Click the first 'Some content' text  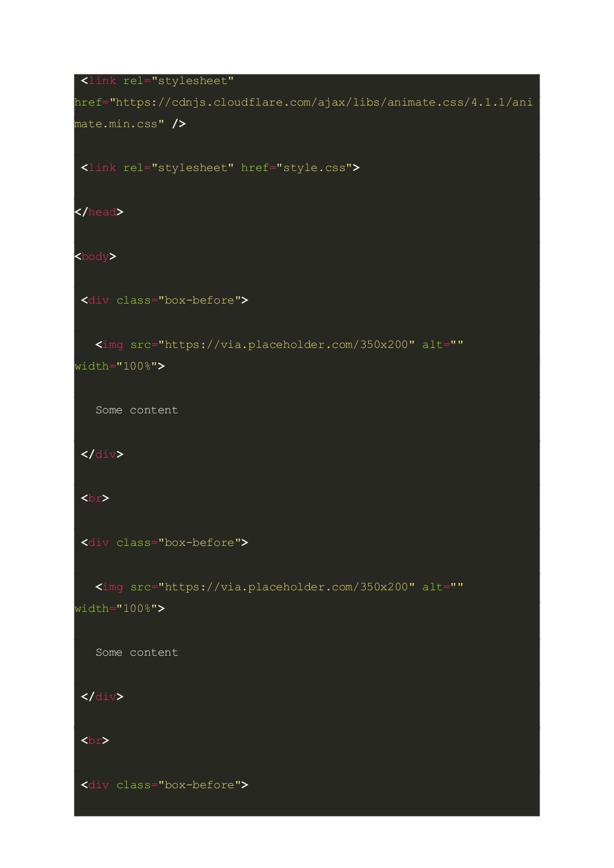(137, 410)
